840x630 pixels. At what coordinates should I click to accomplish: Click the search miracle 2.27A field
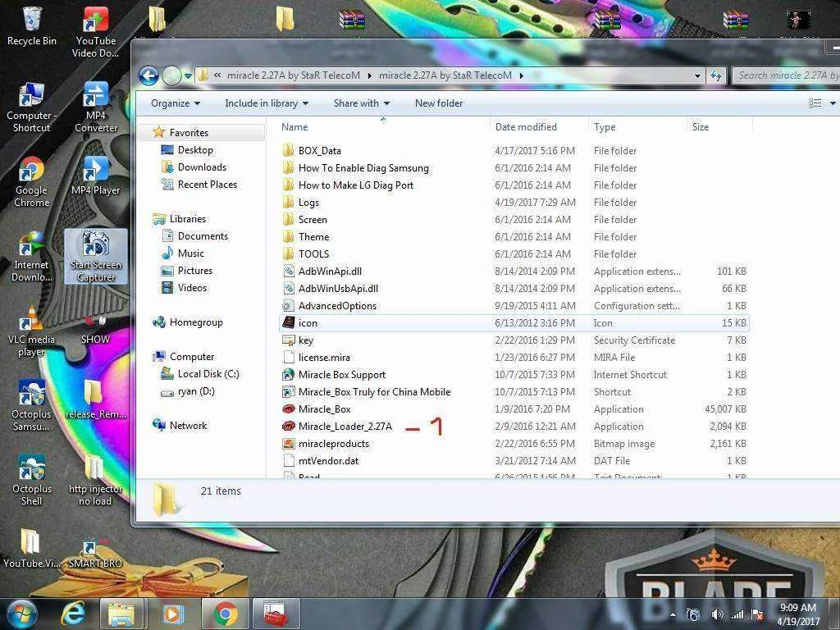[785, 75]
